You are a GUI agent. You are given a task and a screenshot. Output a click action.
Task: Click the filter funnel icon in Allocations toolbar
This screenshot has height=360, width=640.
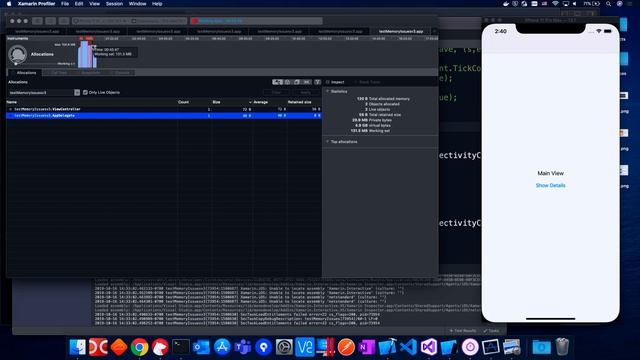tap(317, 82)
